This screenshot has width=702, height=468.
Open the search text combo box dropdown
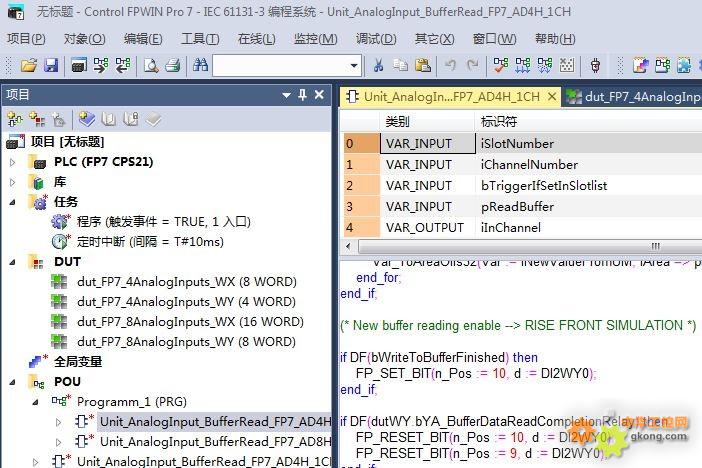point(354,66)
